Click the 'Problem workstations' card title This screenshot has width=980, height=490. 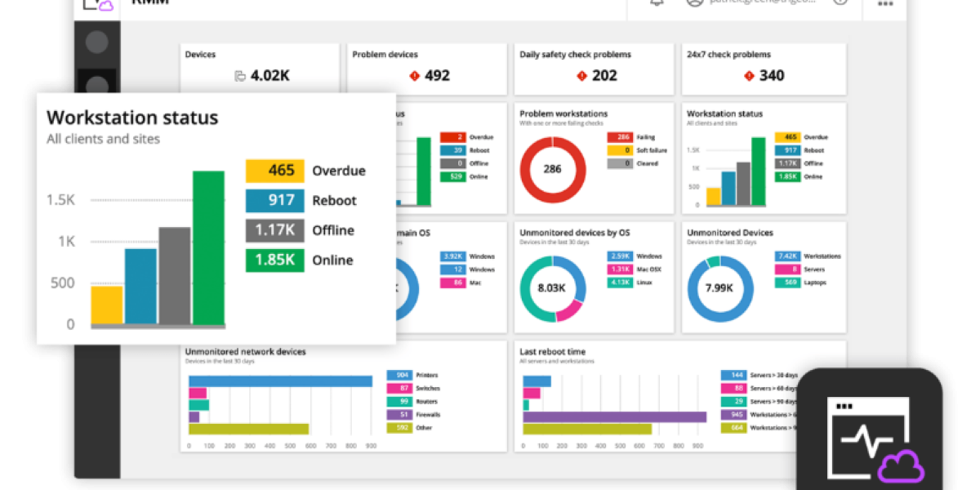coord(563,114)
